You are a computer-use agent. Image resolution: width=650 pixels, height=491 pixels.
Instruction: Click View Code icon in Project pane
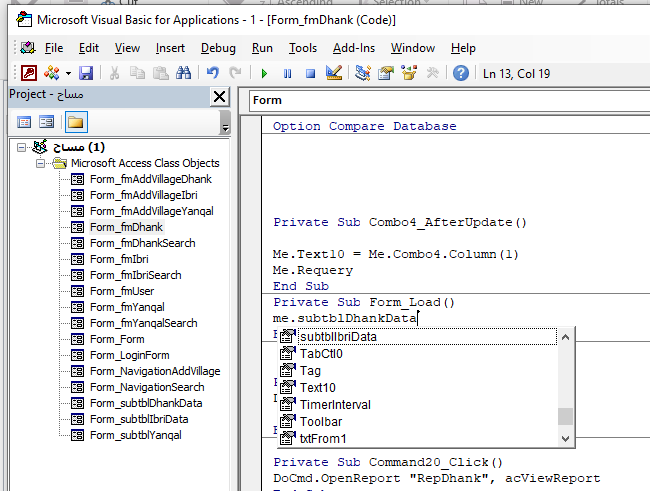click(x=24, y=122)
